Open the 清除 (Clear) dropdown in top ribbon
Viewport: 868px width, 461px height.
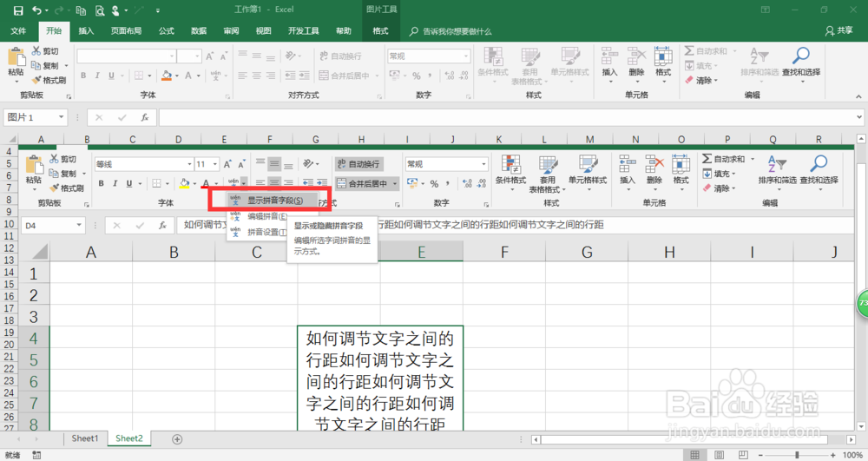[x=701, y=80]
